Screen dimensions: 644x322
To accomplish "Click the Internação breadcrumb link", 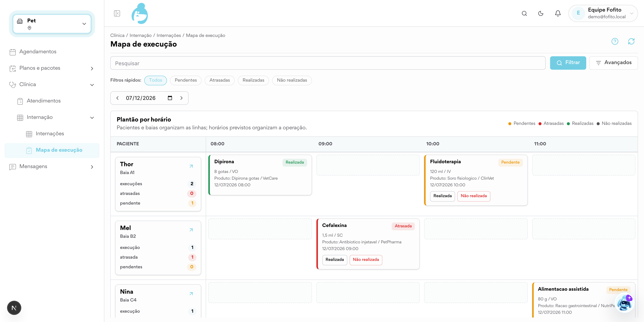I will click(x=141, y=35).
